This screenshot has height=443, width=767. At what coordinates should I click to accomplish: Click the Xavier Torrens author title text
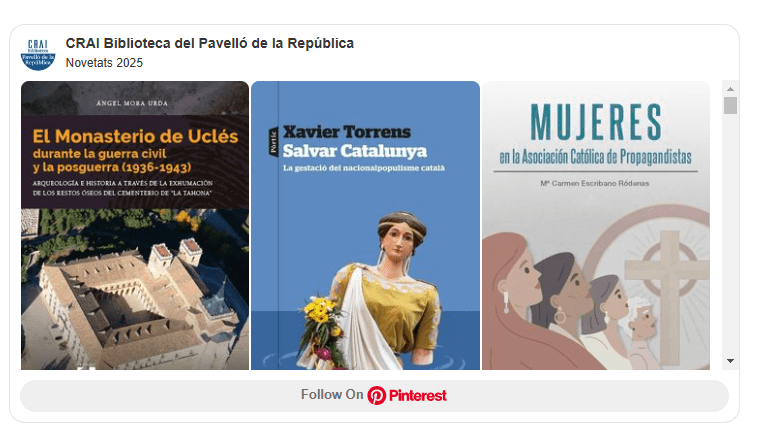click(x=347, y=132)
